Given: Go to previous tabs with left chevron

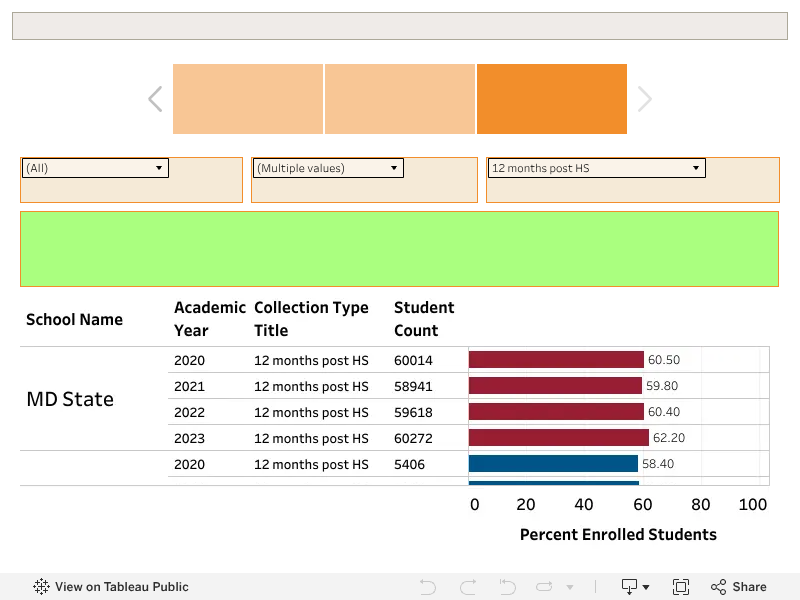Looking at the screenshot, I should [155, 99].
